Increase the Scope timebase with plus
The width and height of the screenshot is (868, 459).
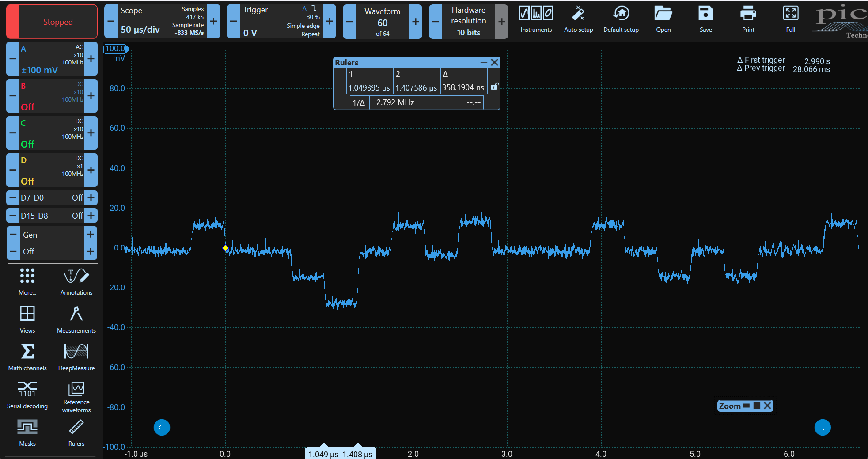pos(214,21)
